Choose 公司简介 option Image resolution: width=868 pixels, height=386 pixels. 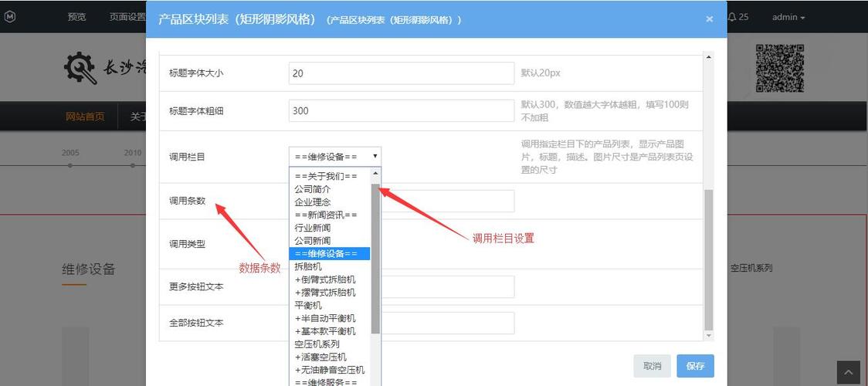click(x=330, y=189)
